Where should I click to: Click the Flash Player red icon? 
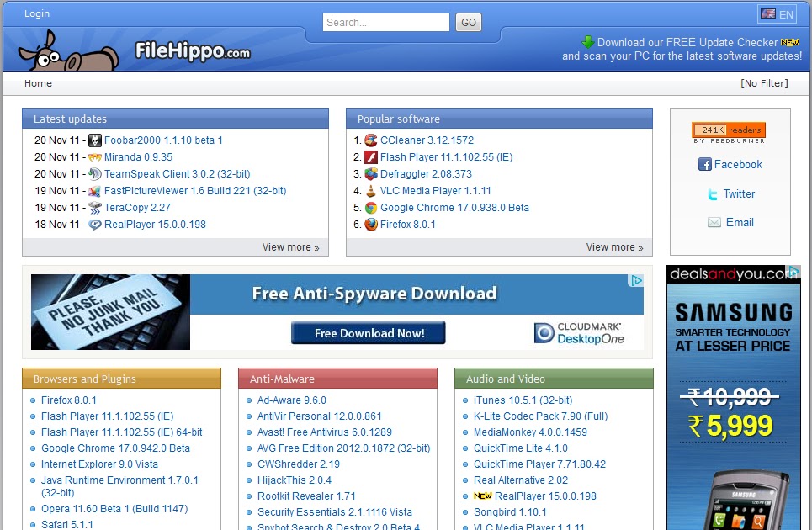tap(371, 157)
